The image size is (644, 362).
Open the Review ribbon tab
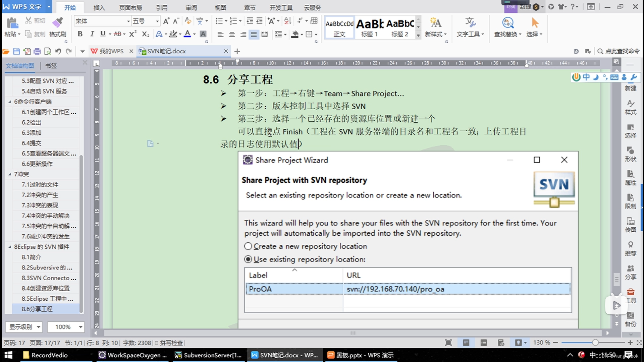[191, 7]
